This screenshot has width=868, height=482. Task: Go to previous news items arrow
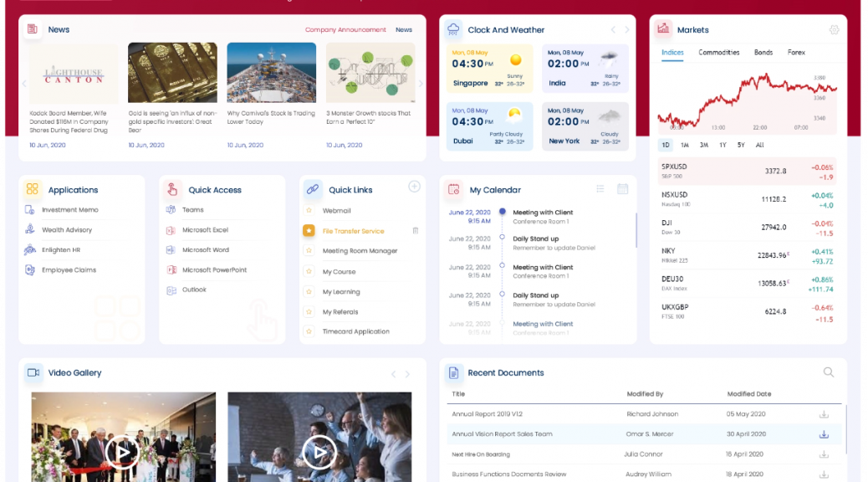click(23, 84)
